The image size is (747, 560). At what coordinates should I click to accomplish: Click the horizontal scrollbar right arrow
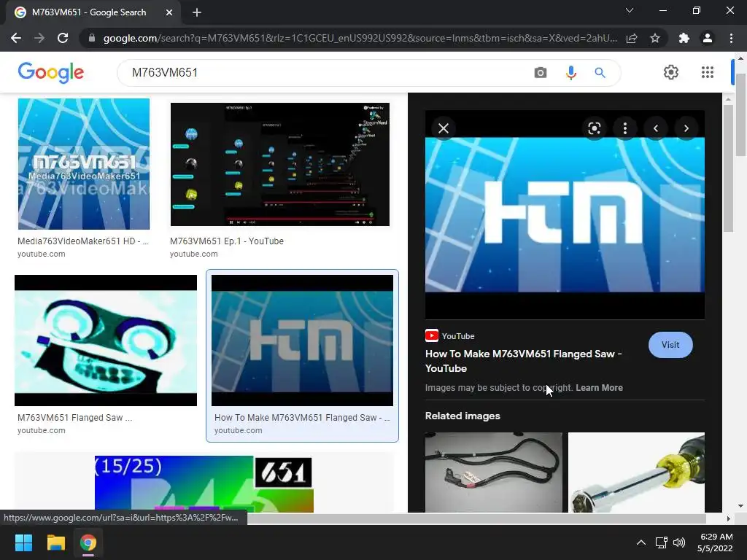click(728, 518)
